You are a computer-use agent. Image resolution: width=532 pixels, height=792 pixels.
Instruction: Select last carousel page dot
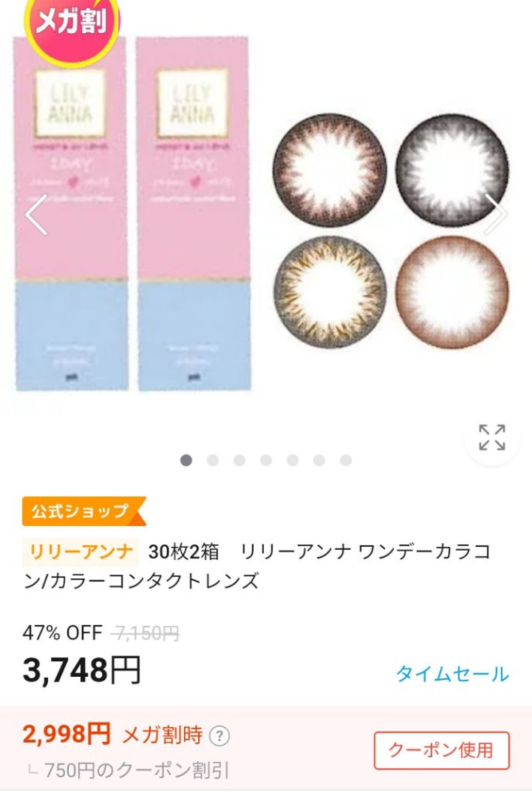point(346,460)
